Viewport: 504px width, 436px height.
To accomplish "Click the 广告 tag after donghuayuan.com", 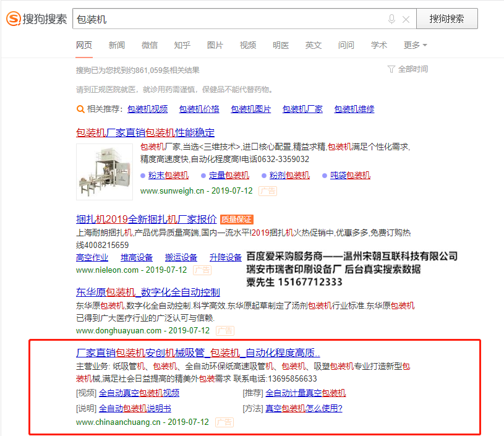I will 225,330.
